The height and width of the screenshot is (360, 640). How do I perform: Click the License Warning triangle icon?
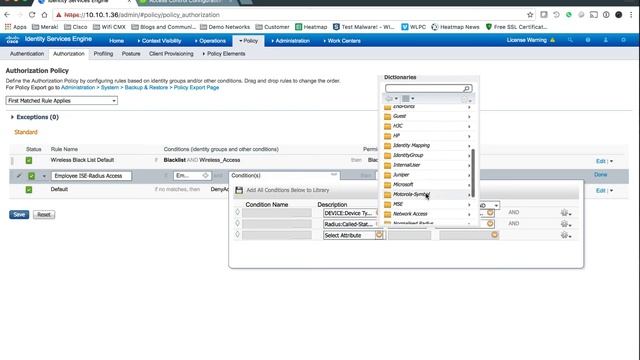(552, 40)
